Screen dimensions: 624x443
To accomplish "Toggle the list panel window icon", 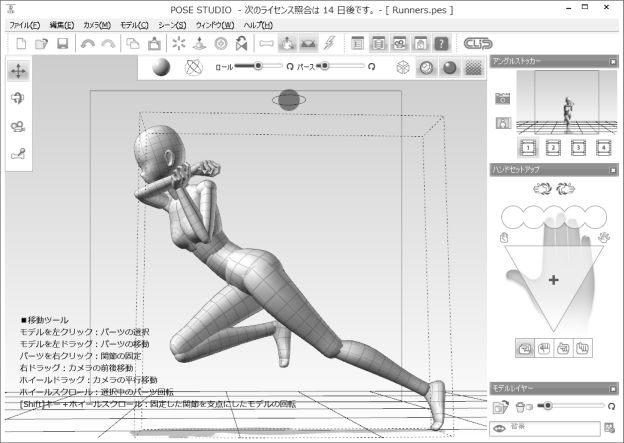I will click(x=378, y=43).
